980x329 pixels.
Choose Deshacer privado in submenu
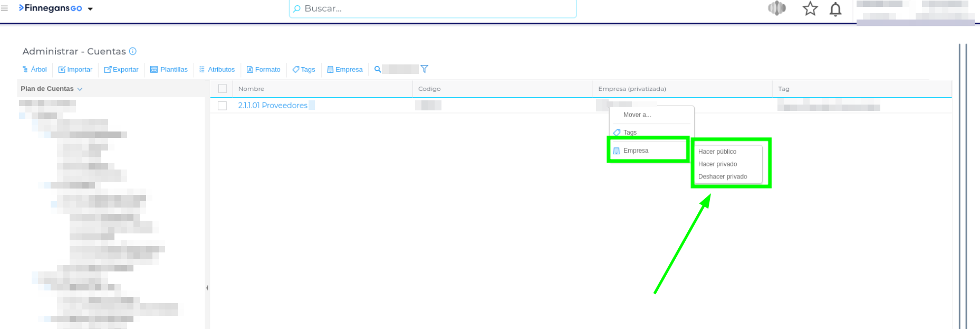click(722, 176)
